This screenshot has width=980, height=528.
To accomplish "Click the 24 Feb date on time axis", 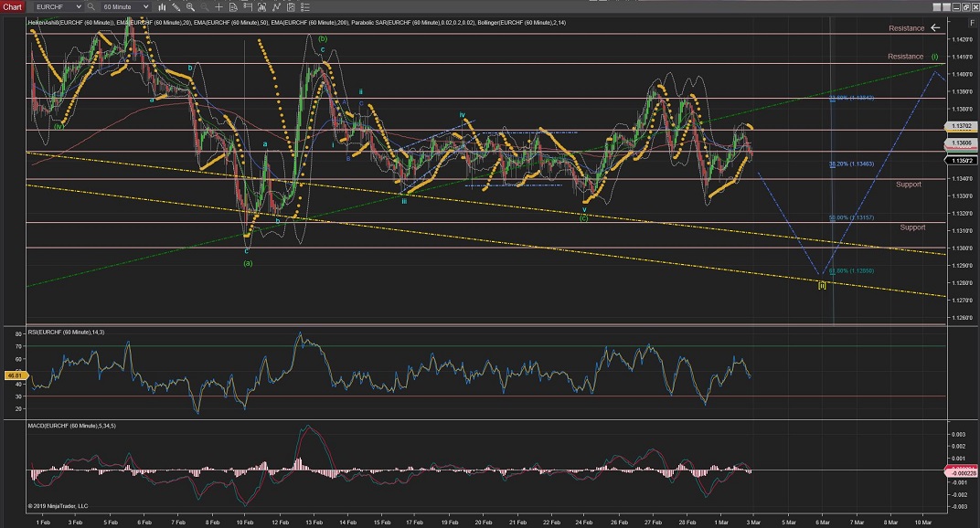I will pyautogui.click(x=584, y=523).
